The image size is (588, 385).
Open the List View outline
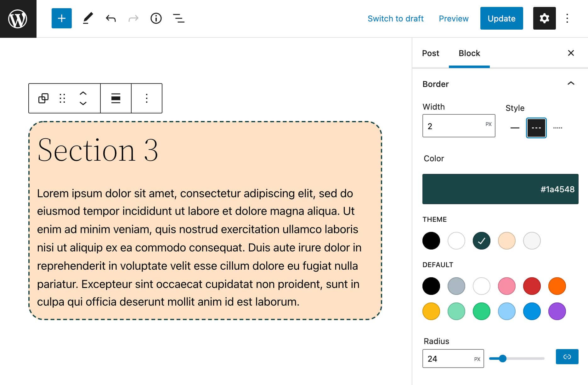point(178,18)
